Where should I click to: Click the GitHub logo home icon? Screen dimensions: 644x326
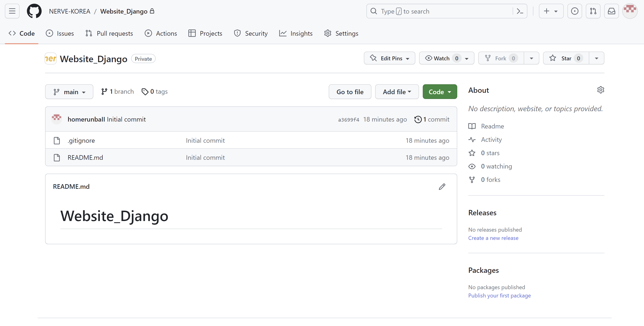tap(34, 11)
